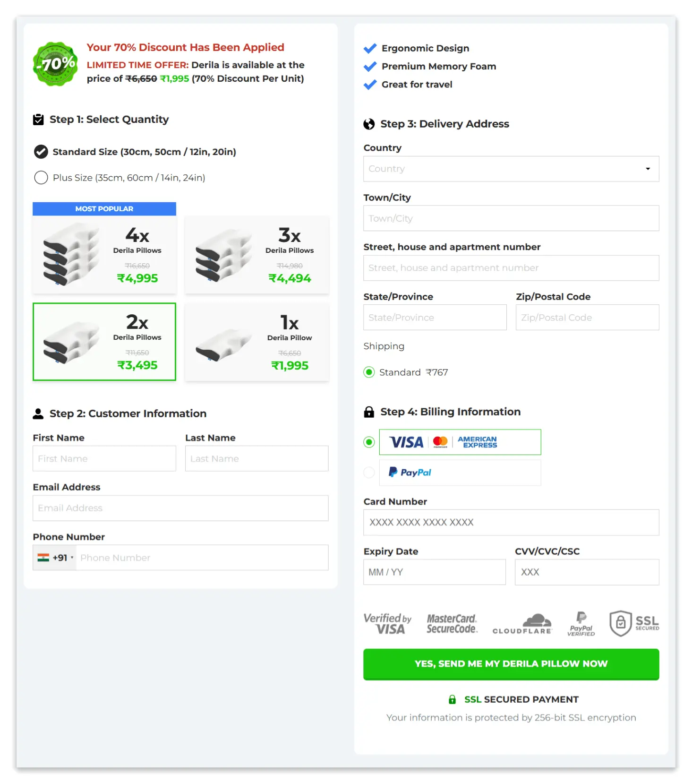Open the +91 phone country code selector
The width and height of the screenshot is (692, 784).
click(x=55, y=558)
